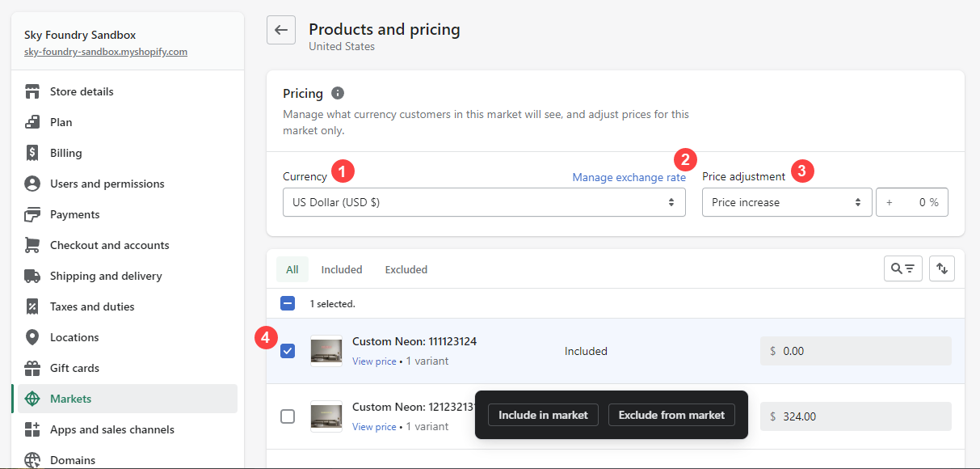Open the Price adjustment type dropdown
The image size is (980, 469).
[786, 202]
